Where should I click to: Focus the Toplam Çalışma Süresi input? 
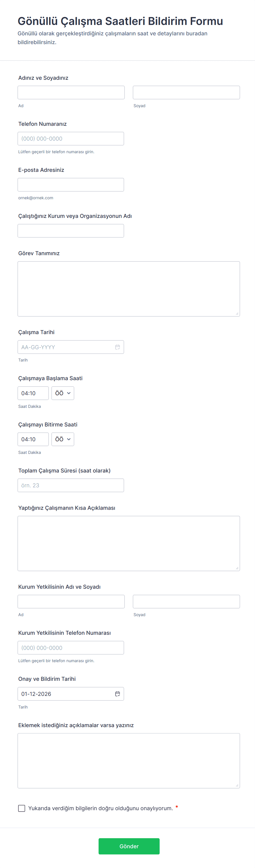[x=71, y=485]
